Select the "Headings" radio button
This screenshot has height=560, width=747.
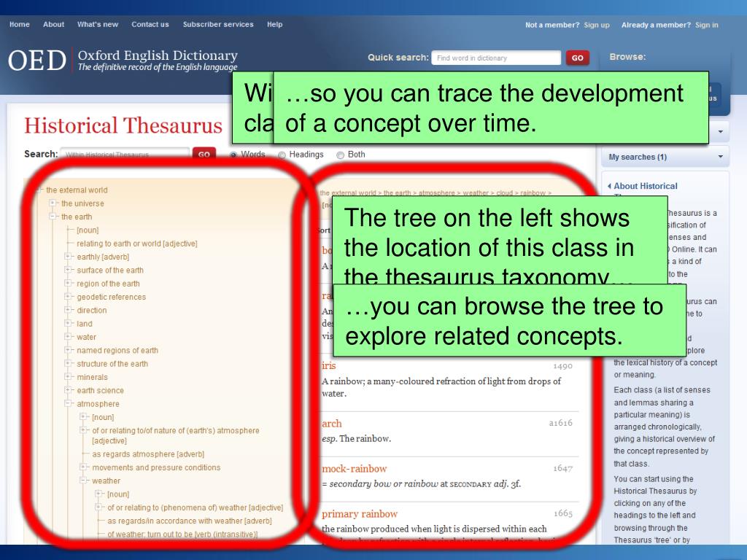point(281,155)
